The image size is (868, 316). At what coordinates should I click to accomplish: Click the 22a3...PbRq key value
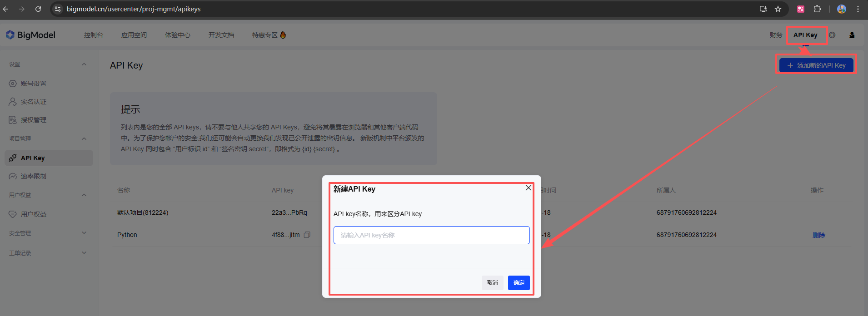[x=289, y=212]
